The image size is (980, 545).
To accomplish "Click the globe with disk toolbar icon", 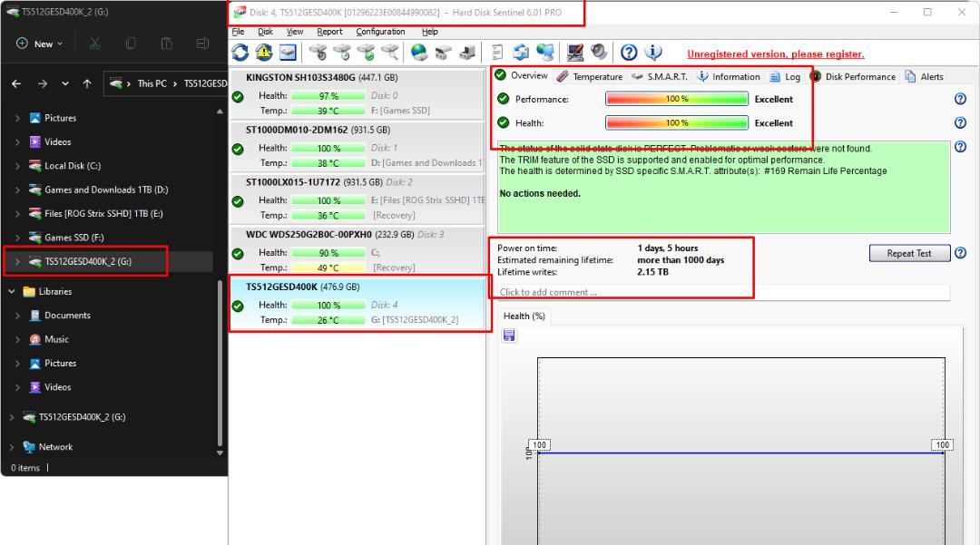I will point(419,53).
